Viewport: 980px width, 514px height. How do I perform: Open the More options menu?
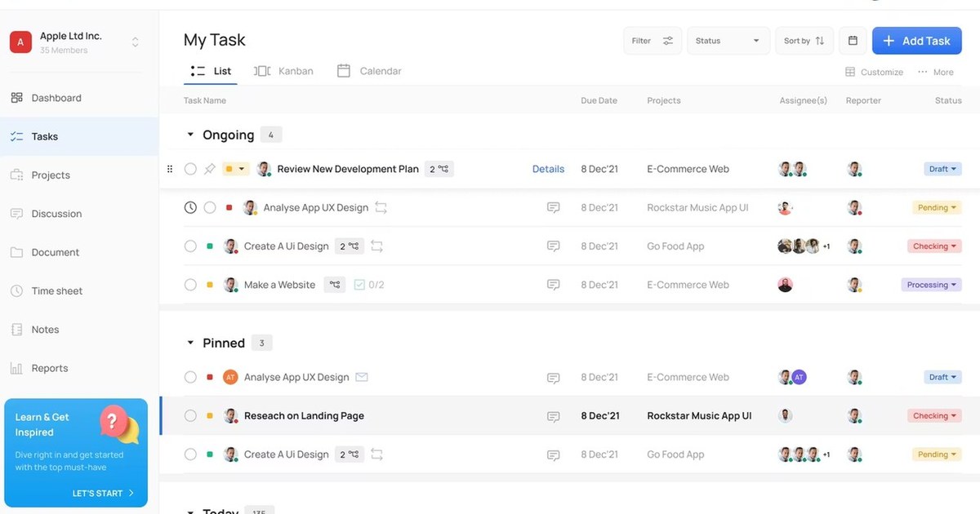tap(936, 72)
